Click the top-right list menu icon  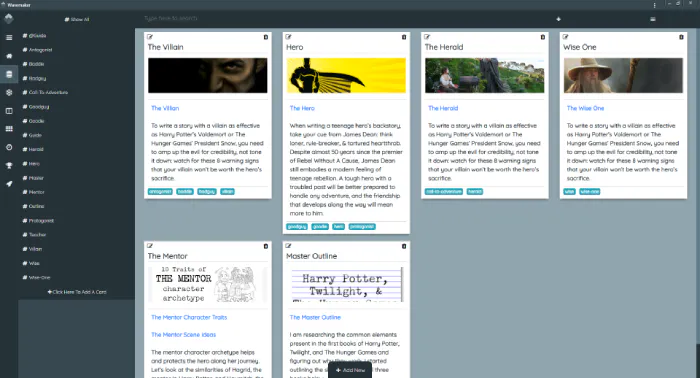coord(653,19)
